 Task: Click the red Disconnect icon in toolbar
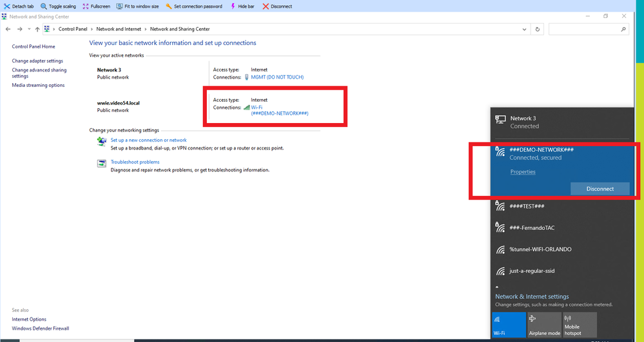point(266,6)
